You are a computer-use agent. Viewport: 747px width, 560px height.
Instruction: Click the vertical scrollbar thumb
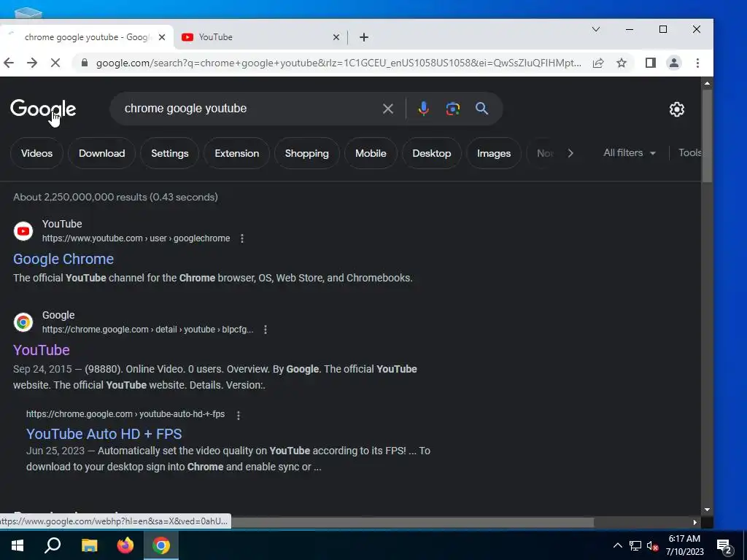point(707,135)
